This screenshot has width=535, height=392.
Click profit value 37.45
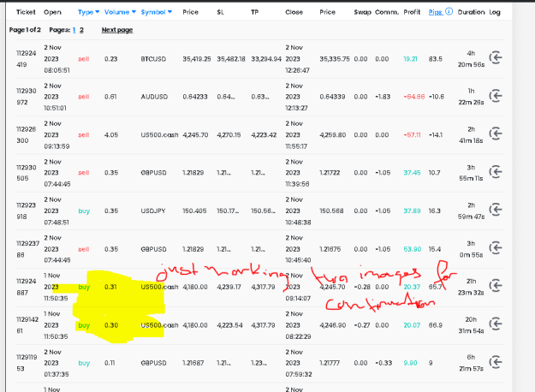(x=412, y=173)
